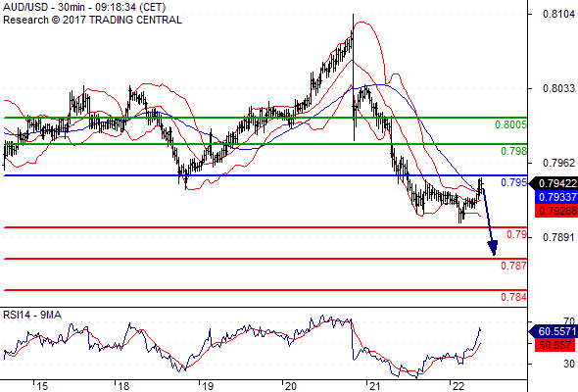Click the black 0.79422 current price tag
This screenshot has width=578, height=392.
[x=554, y=183]
